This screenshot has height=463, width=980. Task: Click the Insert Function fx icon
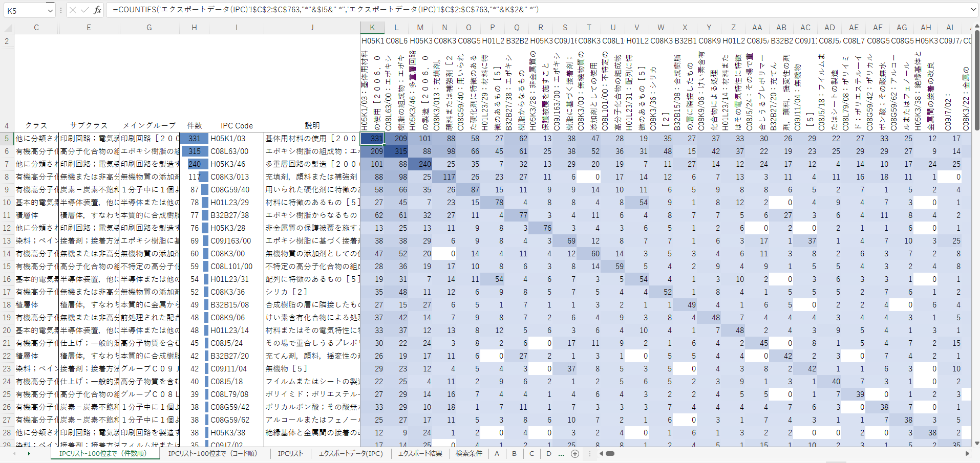pos(97,10)
